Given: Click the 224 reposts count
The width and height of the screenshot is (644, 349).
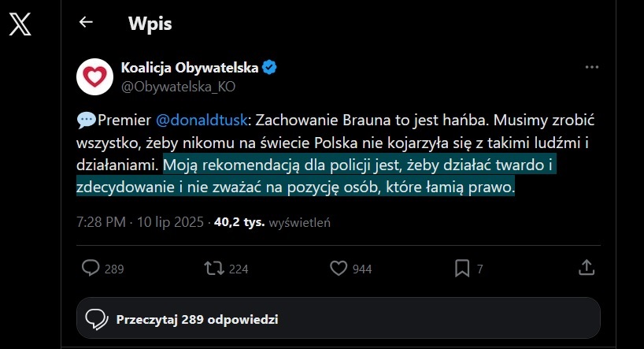Looking at the screenshot, I should [239, 269].
